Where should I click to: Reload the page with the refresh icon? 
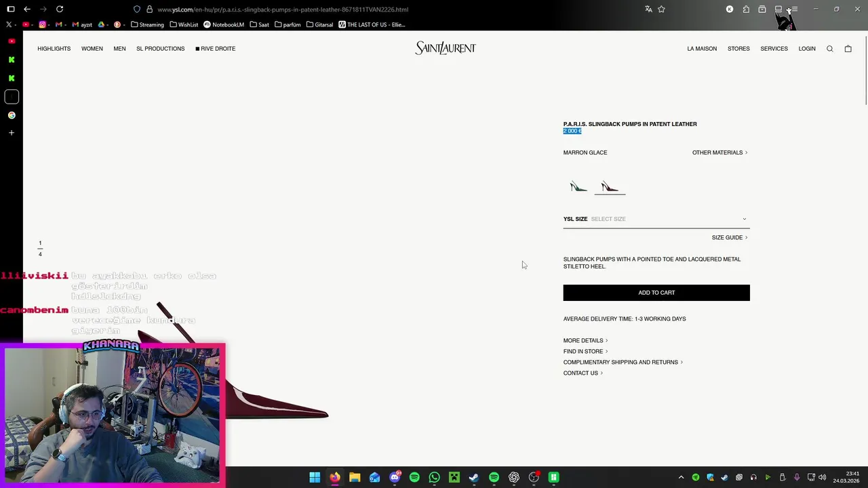60,9
